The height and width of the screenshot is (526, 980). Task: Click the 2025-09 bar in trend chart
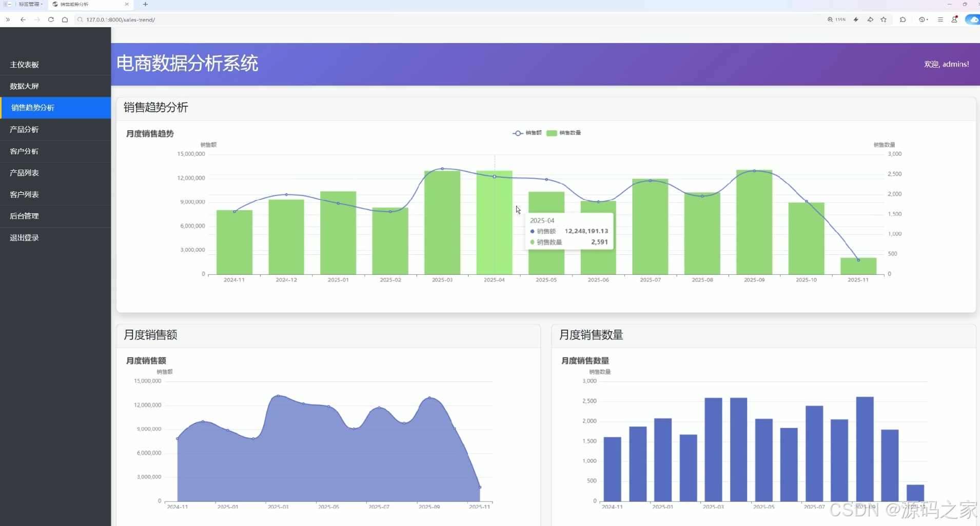[754, 222]
